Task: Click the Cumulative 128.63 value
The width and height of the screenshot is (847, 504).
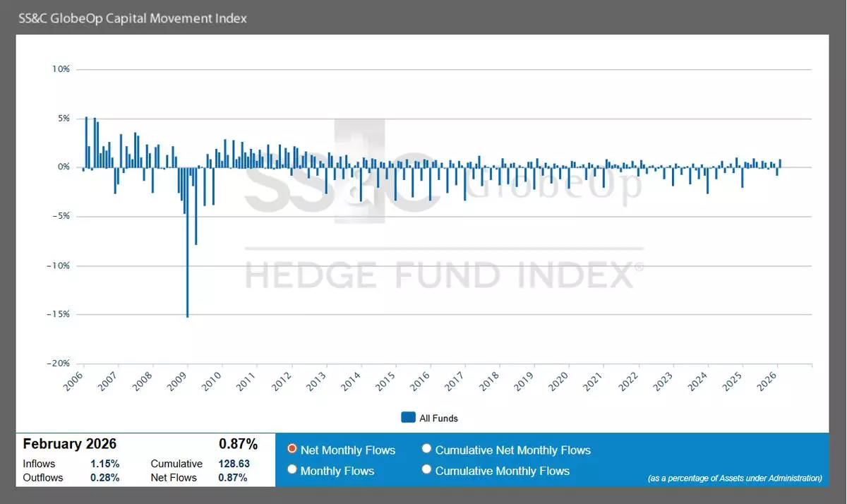Action: point(234,464)
